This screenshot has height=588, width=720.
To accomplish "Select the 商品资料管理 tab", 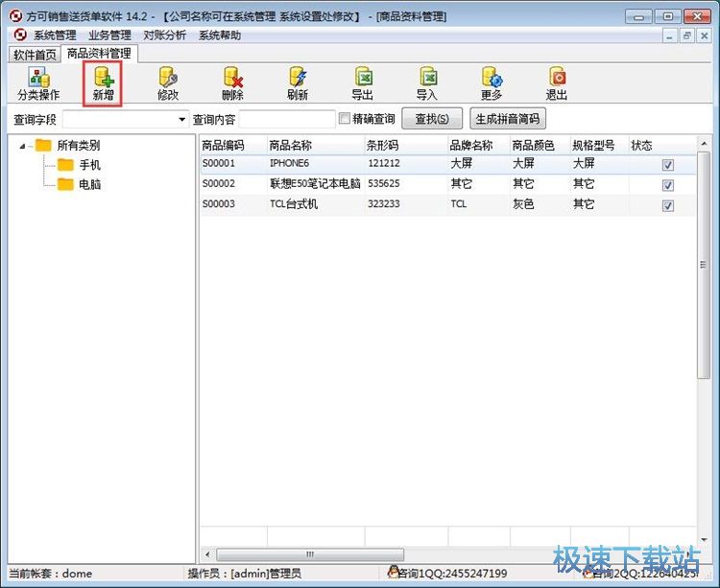I will click(99, 54).
